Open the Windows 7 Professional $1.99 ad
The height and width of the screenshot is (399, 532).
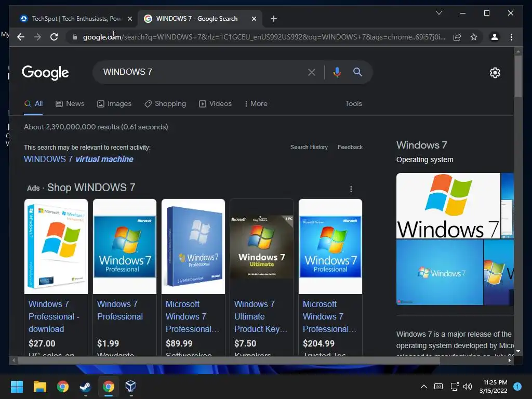pyautogui.click(x=120, y=311)
